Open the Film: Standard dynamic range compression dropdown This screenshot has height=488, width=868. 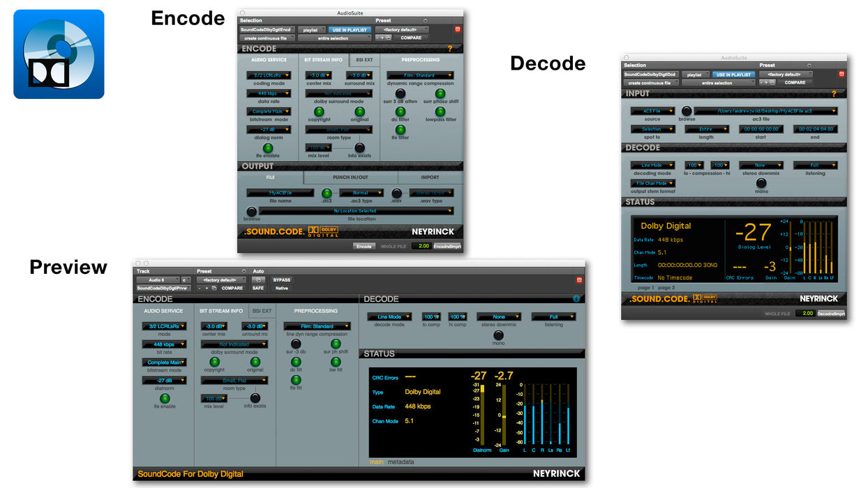419,75
